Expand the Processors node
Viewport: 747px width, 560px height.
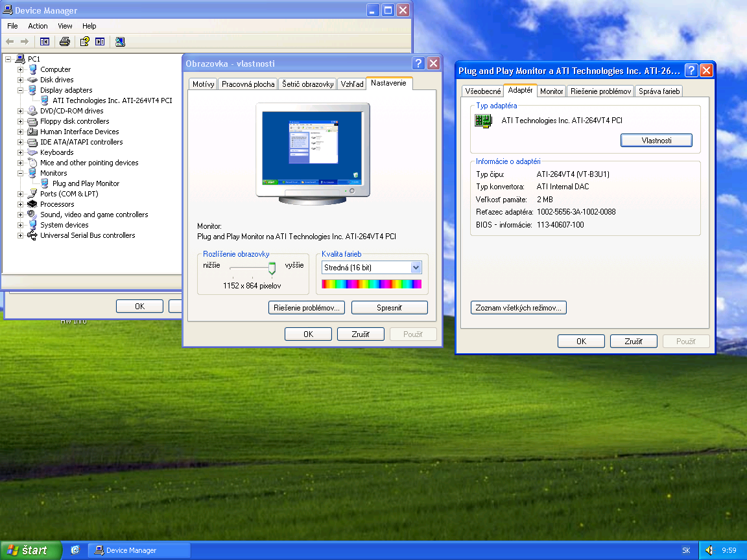click(x=21, y=204)
